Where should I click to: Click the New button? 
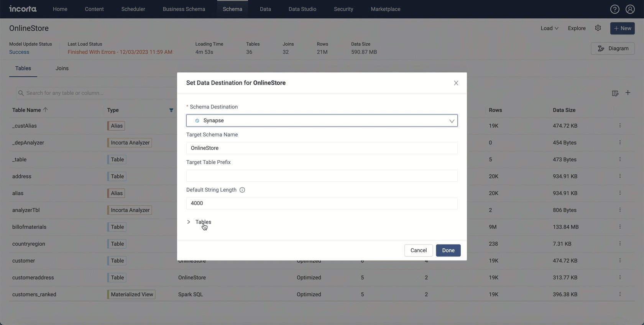pos(623,28)
